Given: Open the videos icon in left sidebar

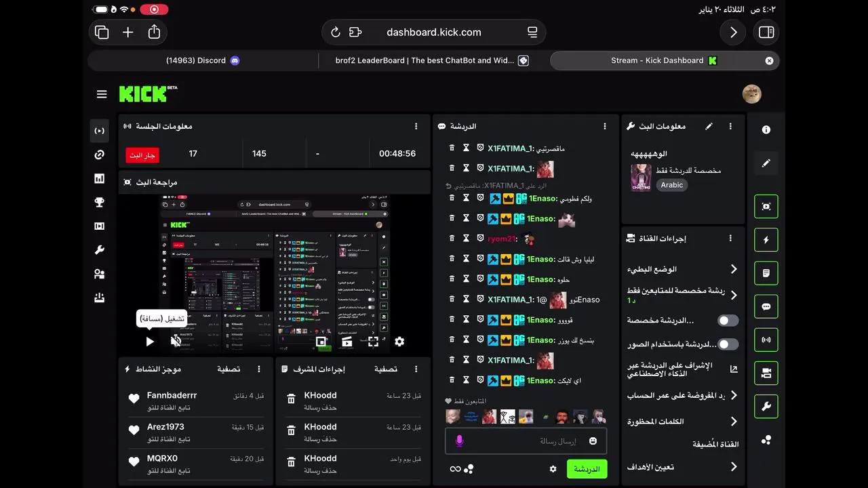Looking at the screenshot, I should [x=100, y=226].
